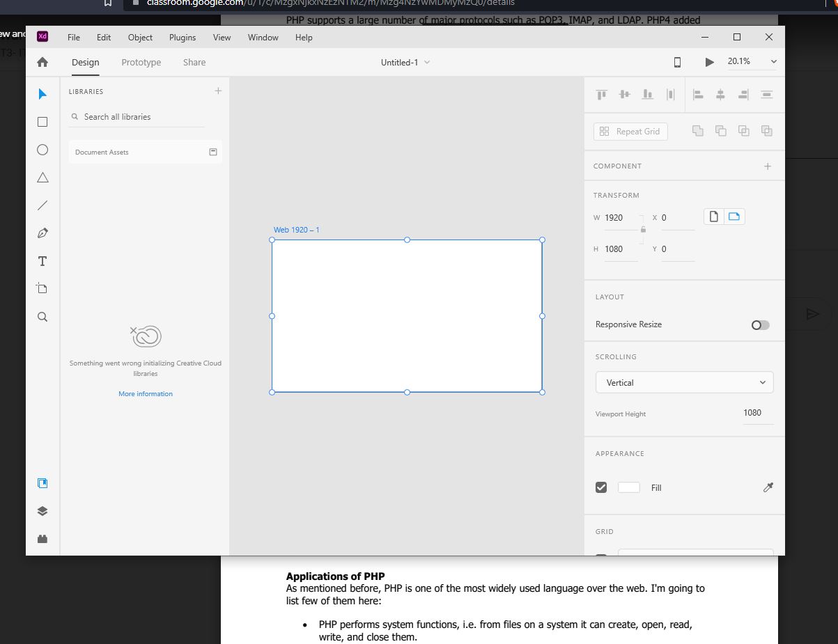Select the Polygon triangle tool
Viewport: 838px width, 644px height.
(x=42, y=178)
